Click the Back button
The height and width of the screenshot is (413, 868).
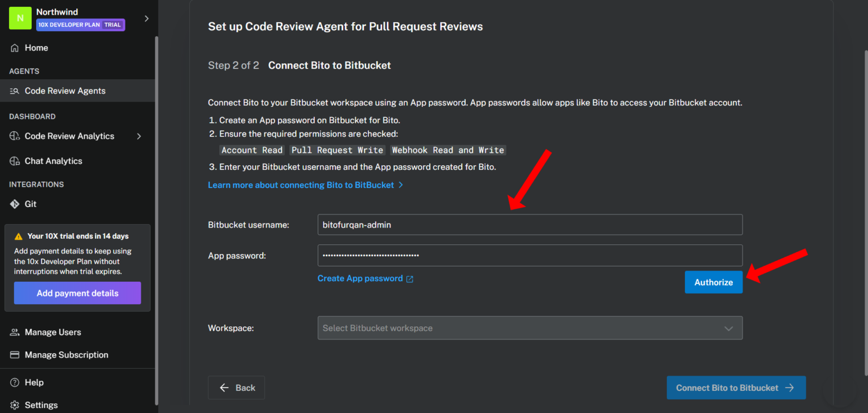click(236, 388)
